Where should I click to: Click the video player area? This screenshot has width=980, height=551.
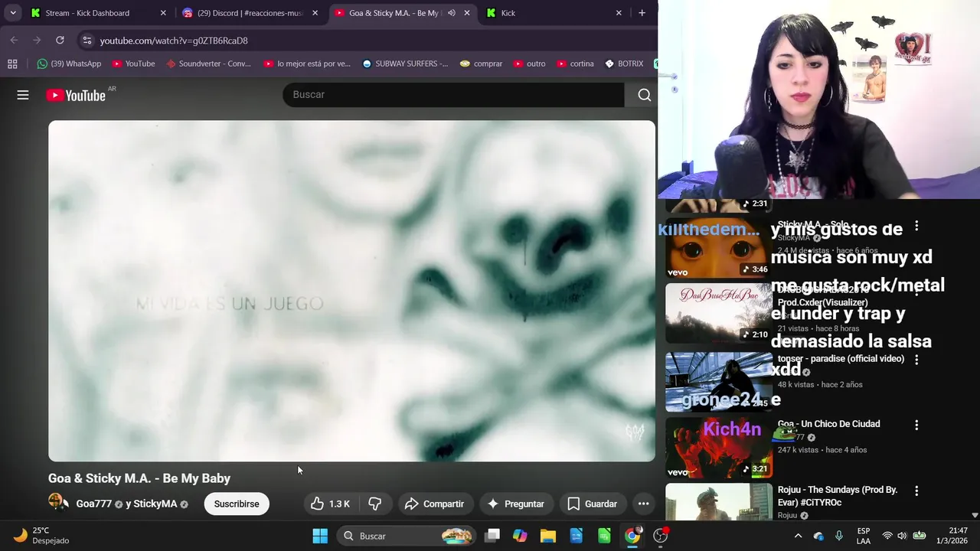click(351, 291)
